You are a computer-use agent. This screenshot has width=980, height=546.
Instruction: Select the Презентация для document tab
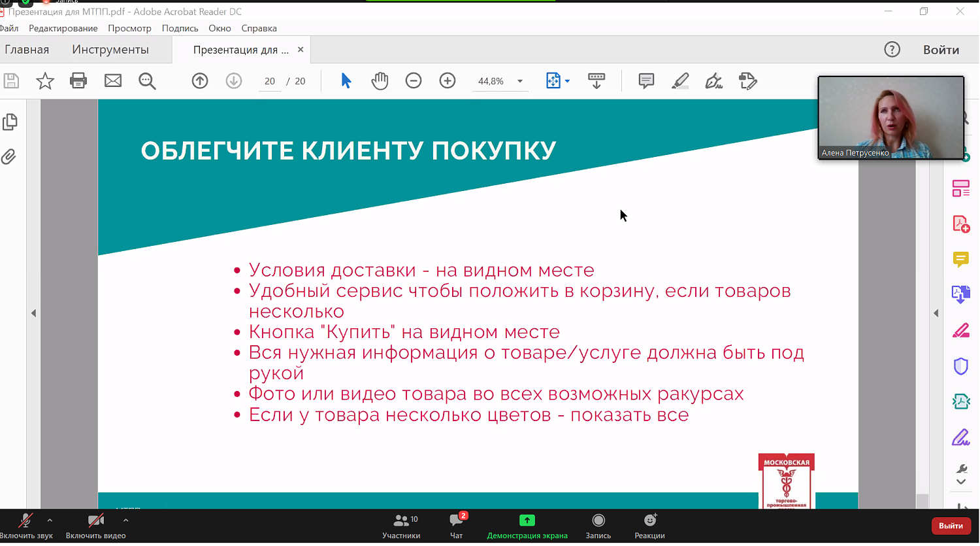(x=240, y=50)
